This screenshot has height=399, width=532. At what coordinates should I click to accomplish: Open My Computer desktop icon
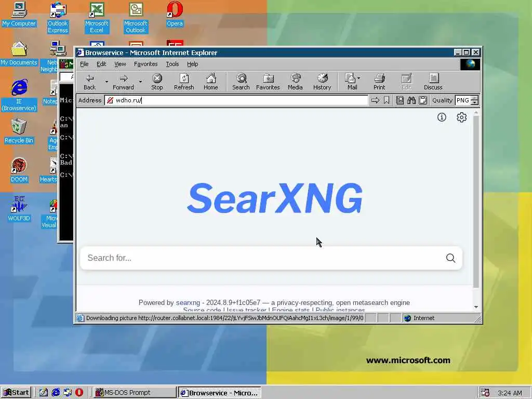click(x=19, y=14)
